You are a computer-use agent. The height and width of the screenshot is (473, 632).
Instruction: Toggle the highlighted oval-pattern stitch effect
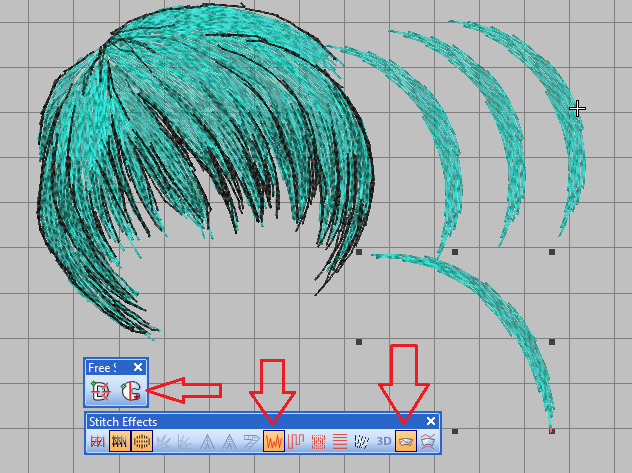coord(142,441)
